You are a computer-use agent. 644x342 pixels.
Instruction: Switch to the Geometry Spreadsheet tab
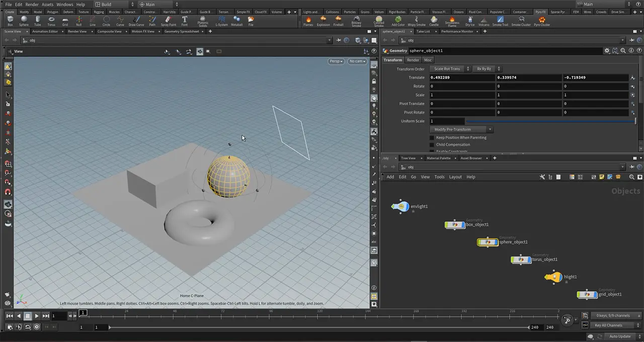(x=182, y=31)
